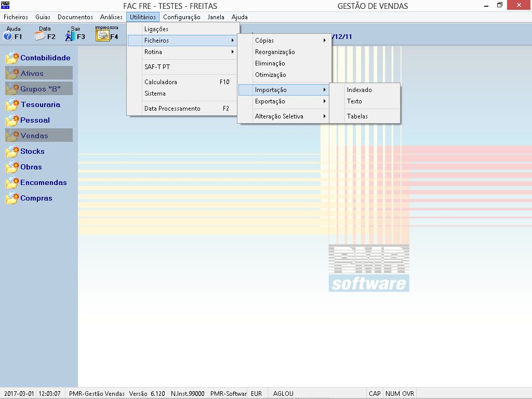This screenshot has width=532, height=399.
Task: Choose Texto import option
Action: pos(365,101)
